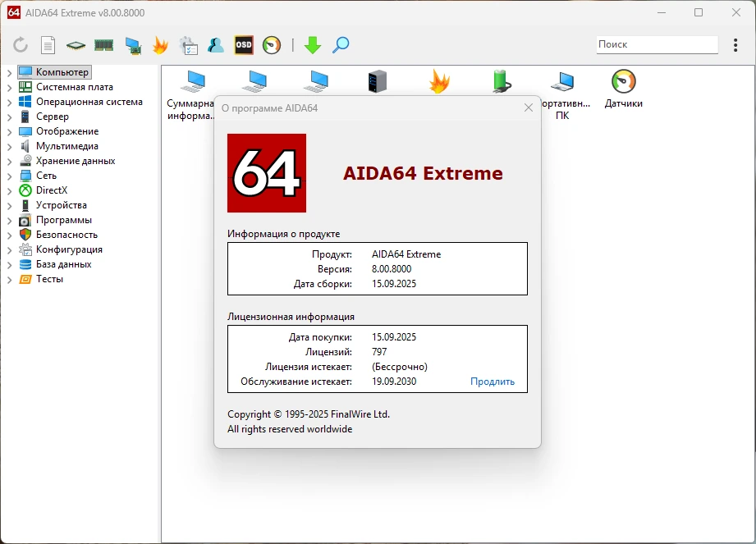756x544 pixels.
Task: Select Программы in the tree
Action: pyautogui.click(x=55, y=220)
